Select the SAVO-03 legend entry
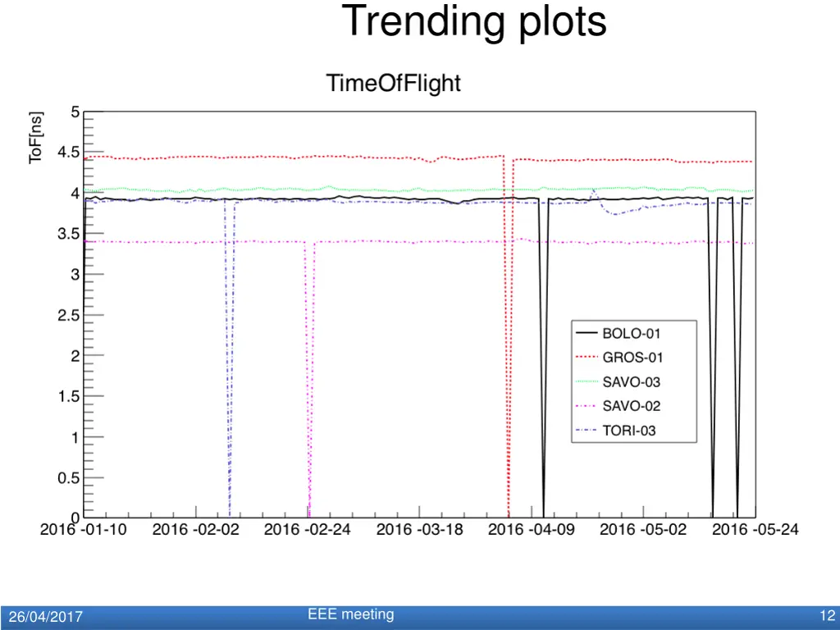840x630 pixels. click(619, 382)
